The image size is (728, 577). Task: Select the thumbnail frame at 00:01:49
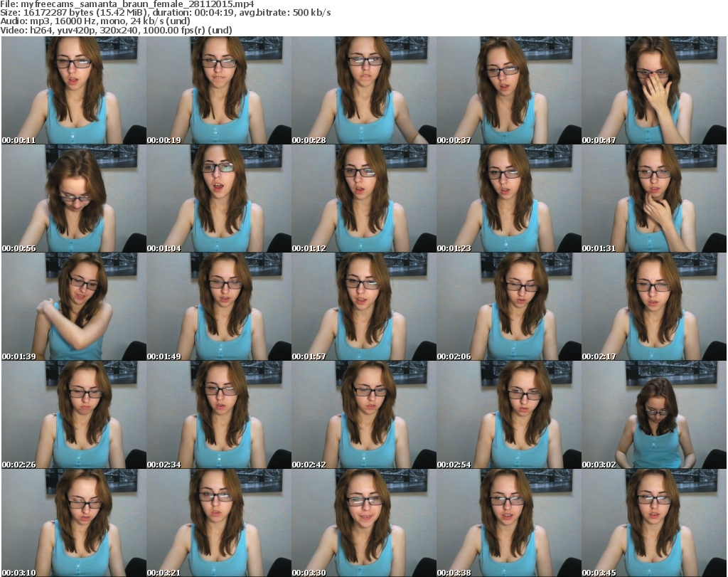pyautogui.click(x=219, y=307)
